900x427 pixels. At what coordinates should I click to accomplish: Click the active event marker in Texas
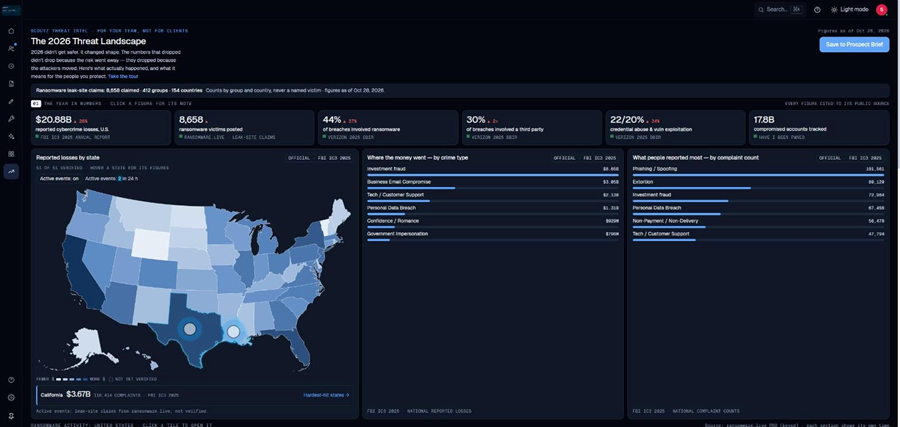(x=189, y=329)
